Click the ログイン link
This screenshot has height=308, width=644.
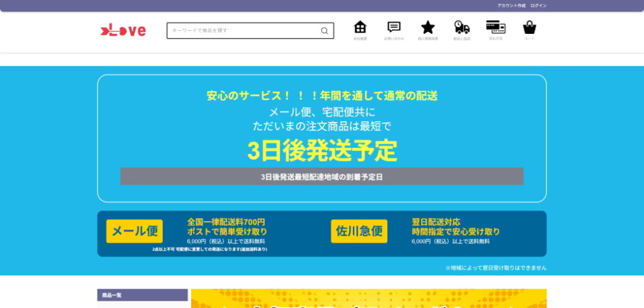(538, 6)
